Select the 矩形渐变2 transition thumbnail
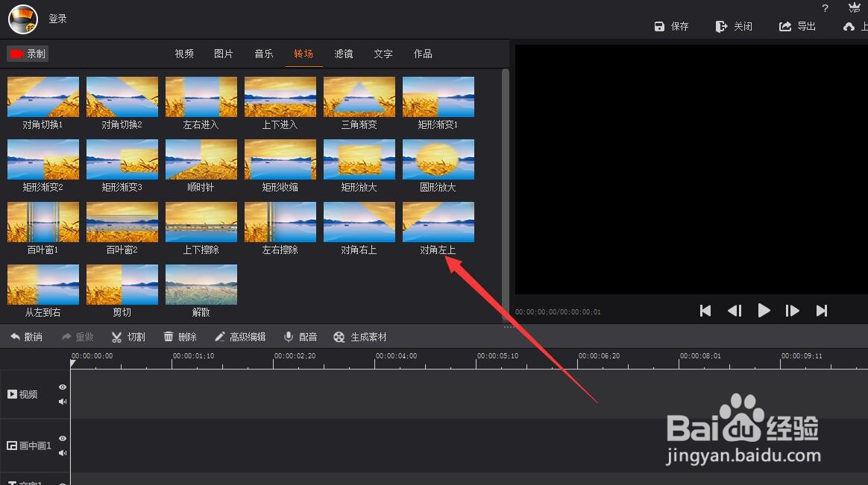This screenshot has width=868, height=485. [x=43, y=159]
